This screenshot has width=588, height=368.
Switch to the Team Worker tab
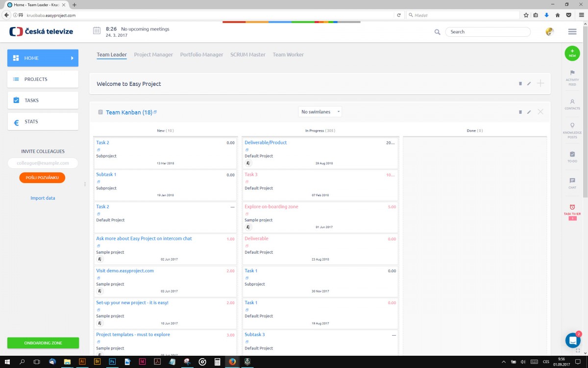[288, 54]
